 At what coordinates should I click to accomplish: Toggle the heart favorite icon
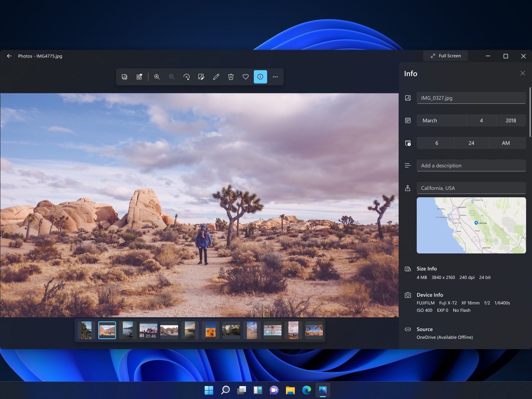tap(246, 77)
